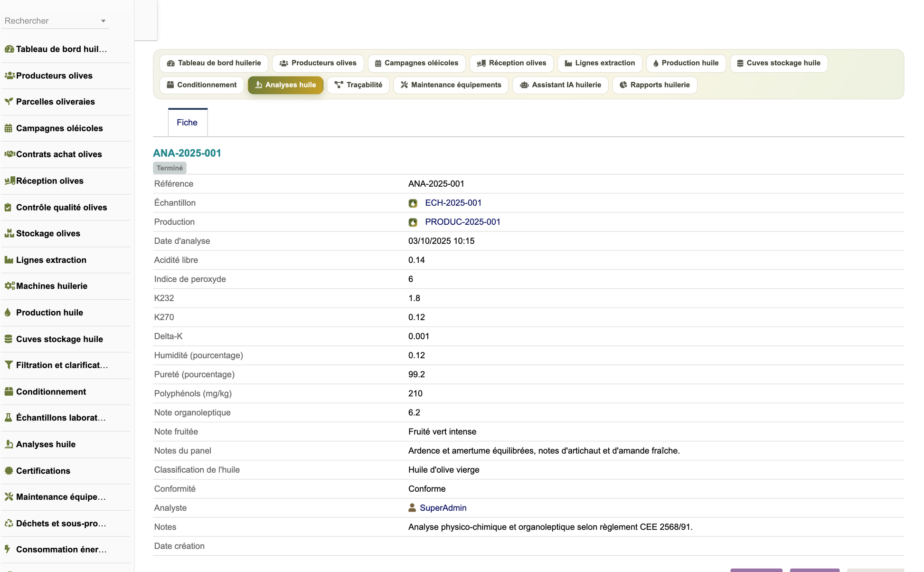The width and height of the screenshot is (924, 572).
Task: Click the Maintenance équipements tools icon in sidebar
Action: (x=9, y=497)
